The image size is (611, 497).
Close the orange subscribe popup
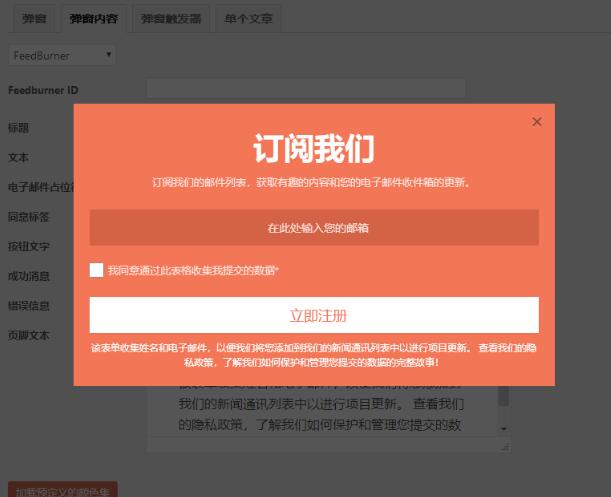(x=537, y=122)
